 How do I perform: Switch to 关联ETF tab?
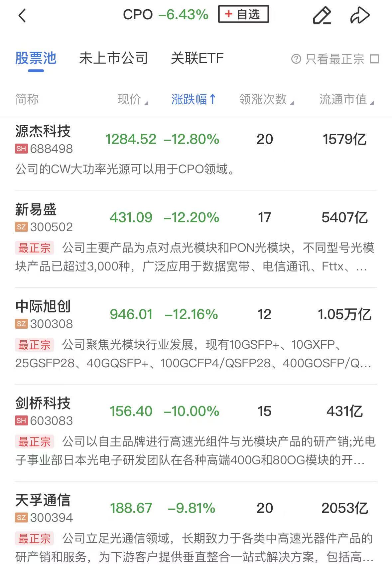(197, 58)
